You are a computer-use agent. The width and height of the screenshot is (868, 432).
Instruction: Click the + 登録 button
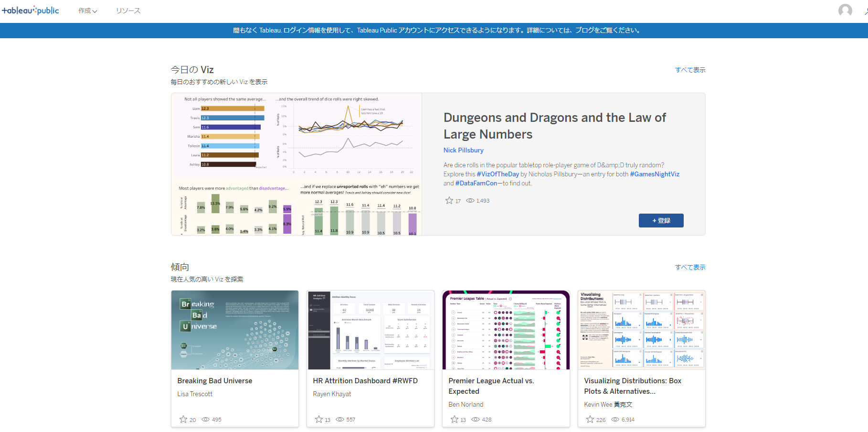coord(661,220)
